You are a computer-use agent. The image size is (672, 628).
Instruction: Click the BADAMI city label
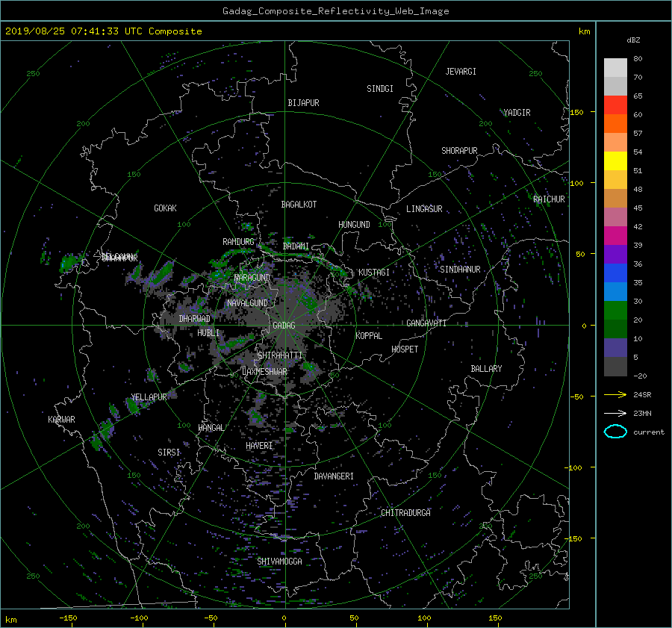coord(296,246)
